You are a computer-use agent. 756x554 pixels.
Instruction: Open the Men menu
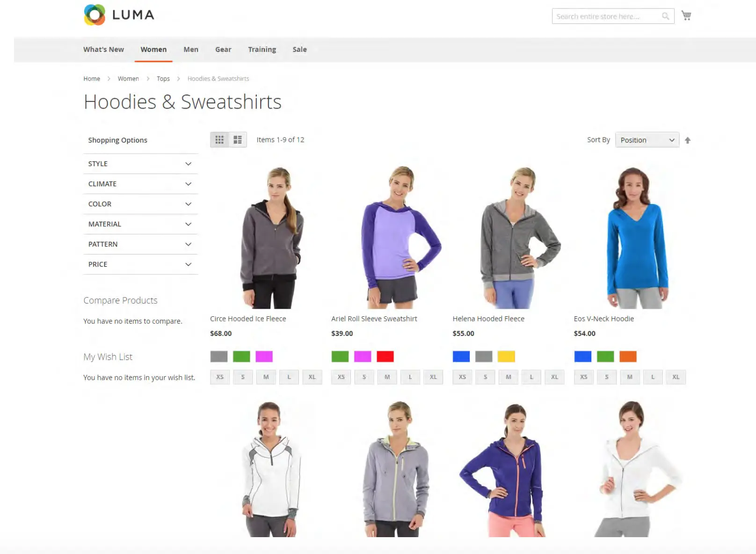[x=191, y=50]
